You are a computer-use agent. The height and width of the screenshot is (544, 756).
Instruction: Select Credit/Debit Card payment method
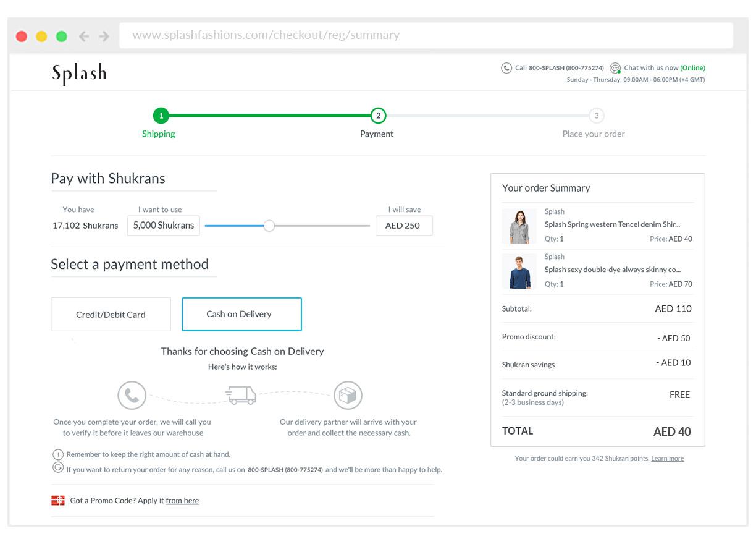[111, 314]
